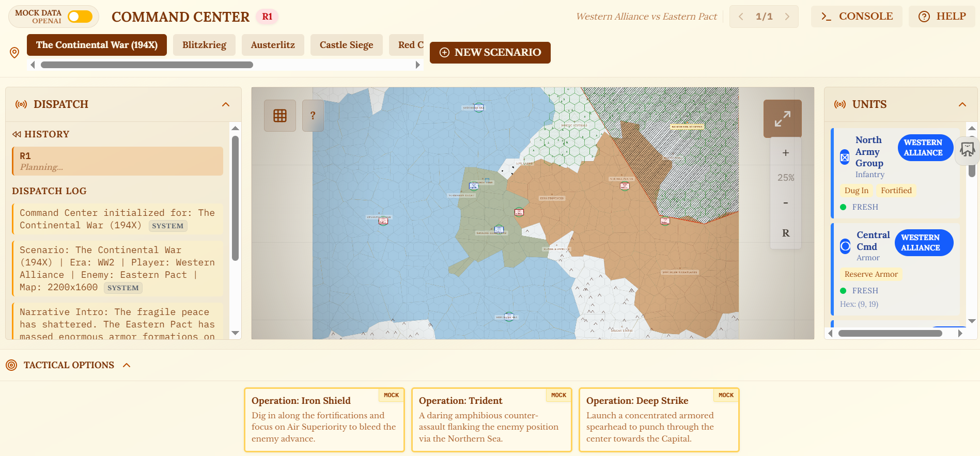Toggle the Mock Data OpenAI switch
Viewport: 980px width, 456px height.
coord(80,17)
